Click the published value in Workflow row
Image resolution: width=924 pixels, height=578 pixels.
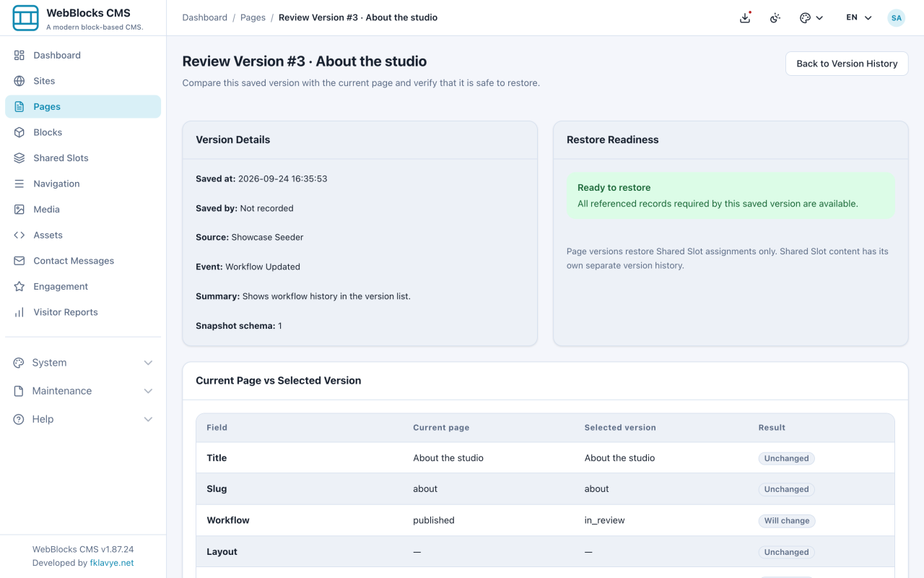click(x=434, y=520)
